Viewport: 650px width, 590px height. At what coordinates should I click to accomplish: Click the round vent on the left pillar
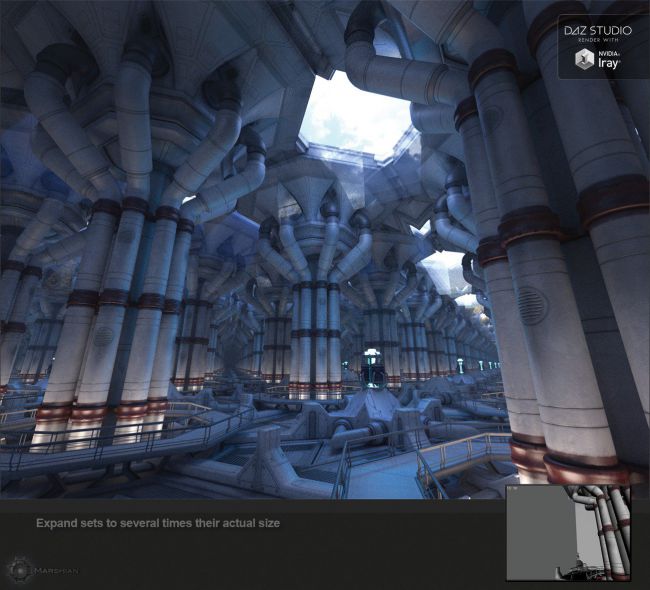103,335
